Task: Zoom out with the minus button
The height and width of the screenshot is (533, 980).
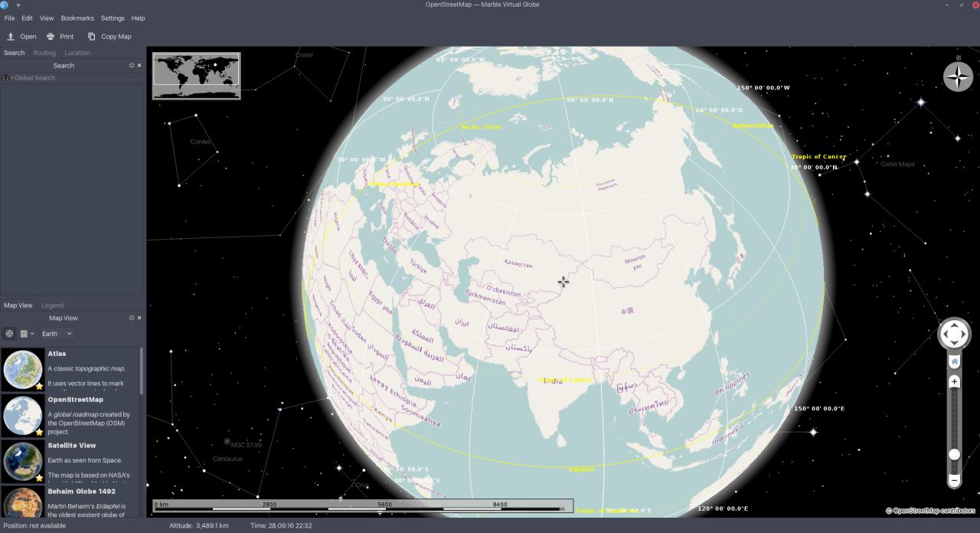Action: (x=954, y=481)
